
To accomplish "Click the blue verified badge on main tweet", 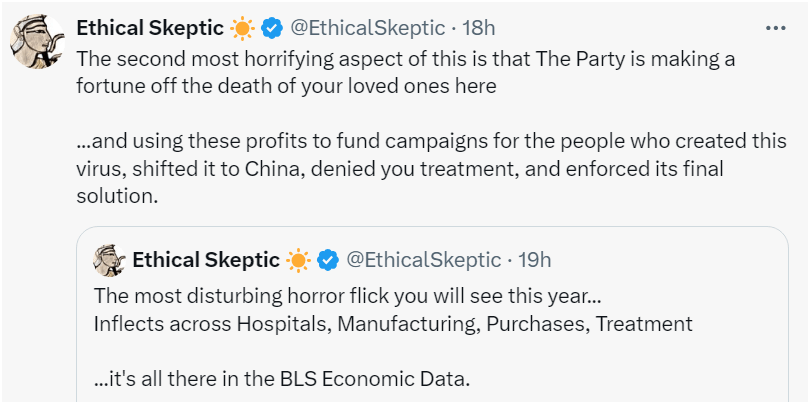I will [271, 28].
